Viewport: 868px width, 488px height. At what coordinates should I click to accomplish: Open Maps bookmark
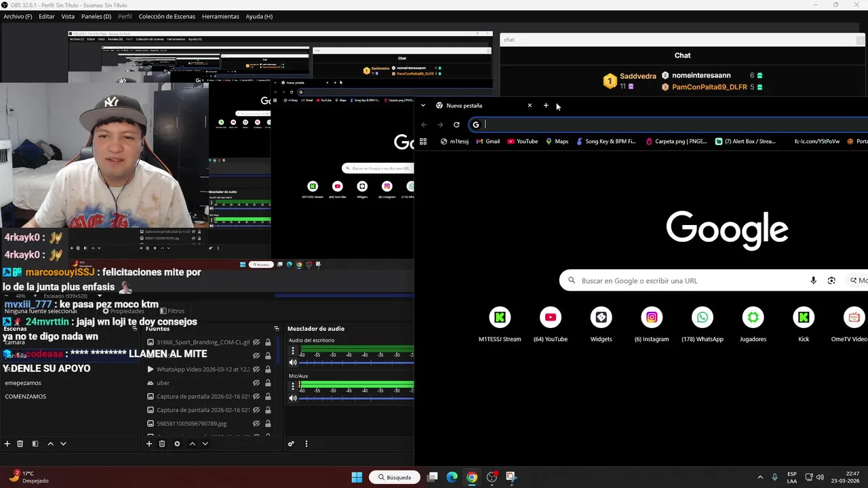(x=557, y=142)
